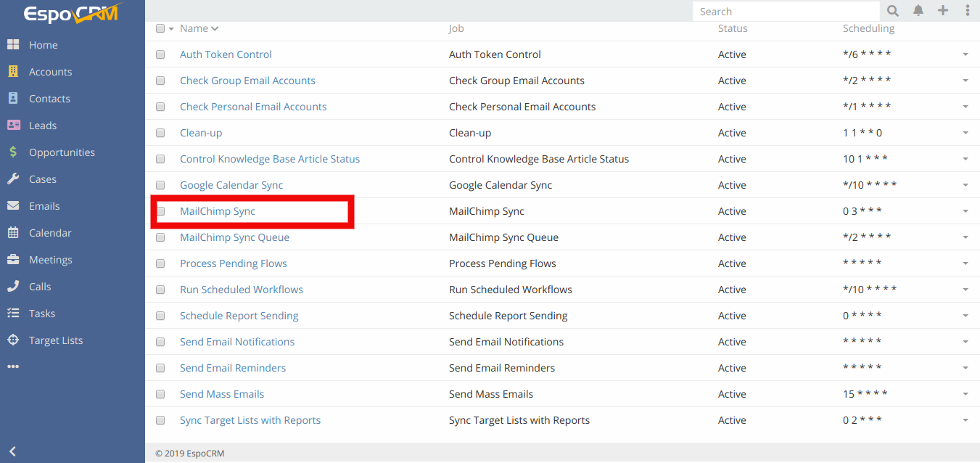Check the Clean-up row checkbox
This screenshot has width=980, height=463.
(160, 133)
